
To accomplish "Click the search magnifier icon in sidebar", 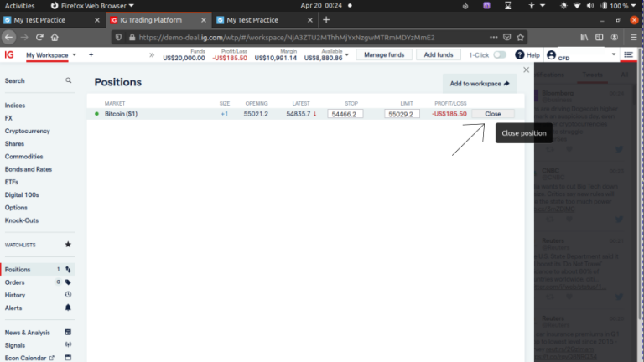I will (x=68, y=80).
